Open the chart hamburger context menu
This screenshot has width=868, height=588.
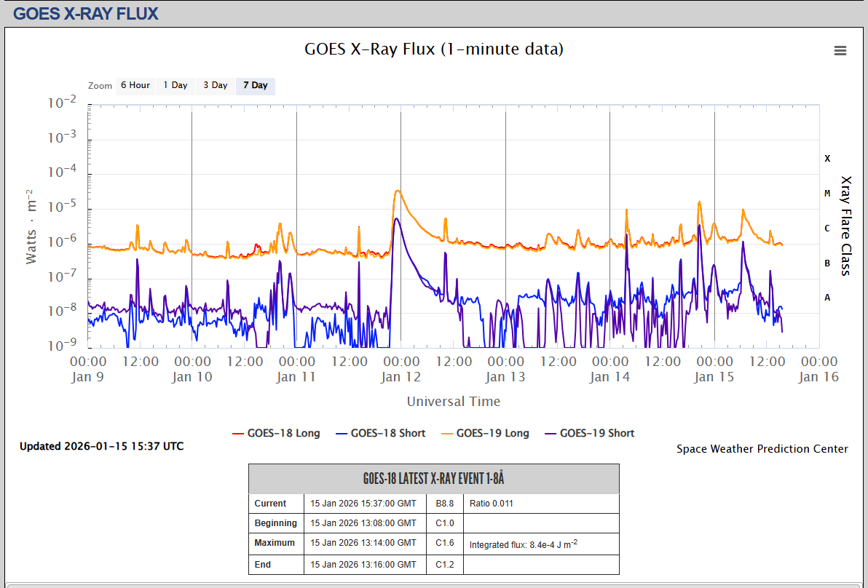click(840, 50)
